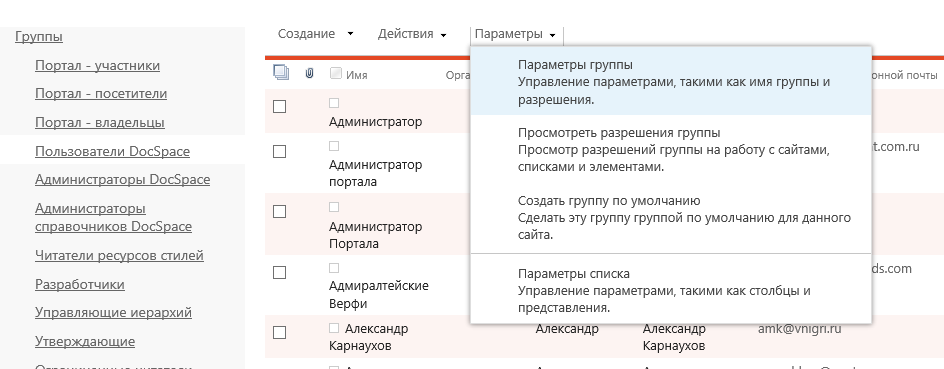Click the paperclip attachment column icon
Image resolution: width=944 pixels, height=369 pixels.
pyautogui.click(x=309, y=73)
